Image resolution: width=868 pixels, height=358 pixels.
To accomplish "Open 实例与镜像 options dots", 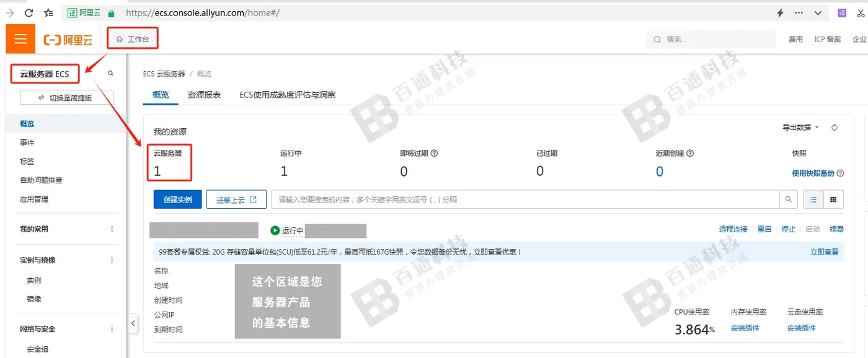I will click(x=112, y=260).
